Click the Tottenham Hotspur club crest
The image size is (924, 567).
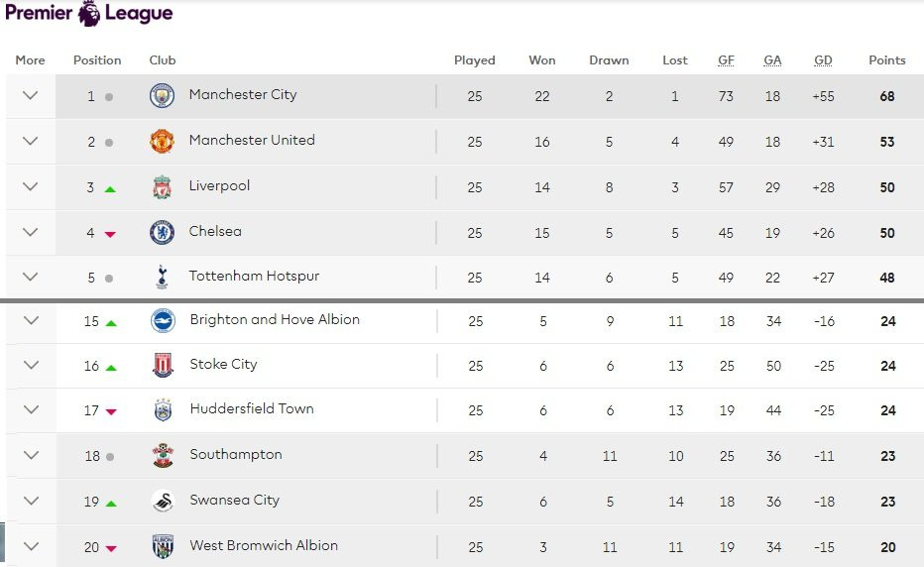[x=162, y=278]
